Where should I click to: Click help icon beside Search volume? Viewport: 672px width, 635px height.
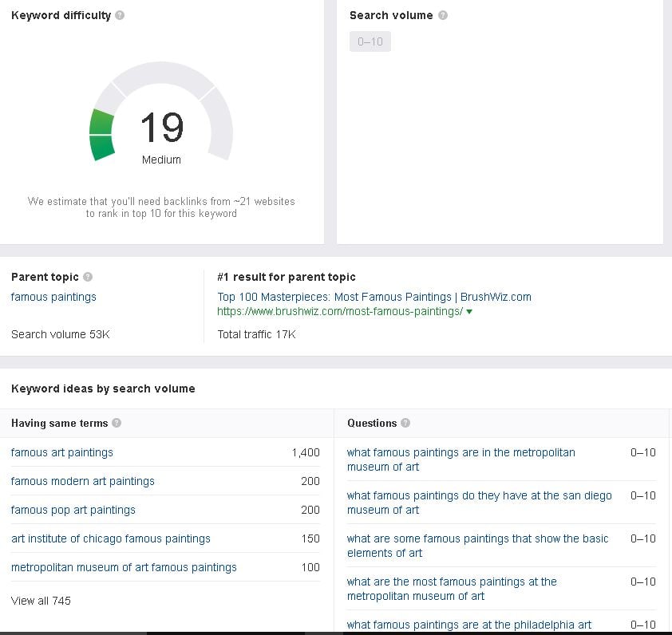[443, 15]
